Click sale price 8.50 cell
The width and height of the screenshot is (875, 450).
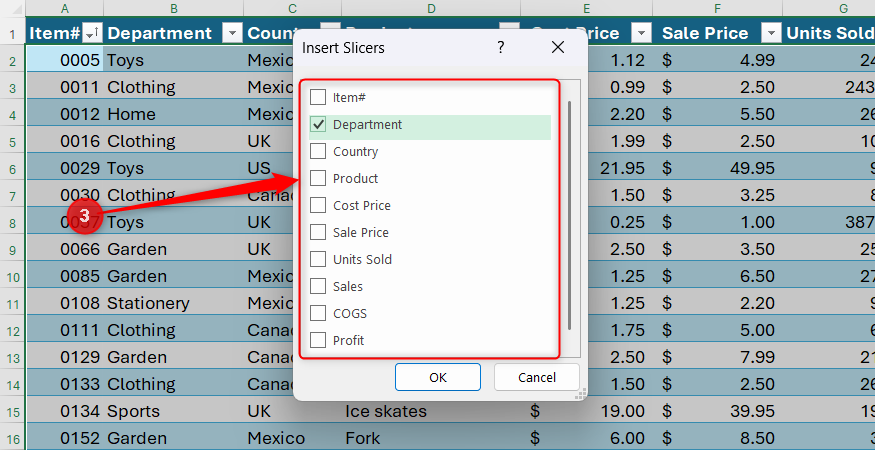tap(717, 438)
